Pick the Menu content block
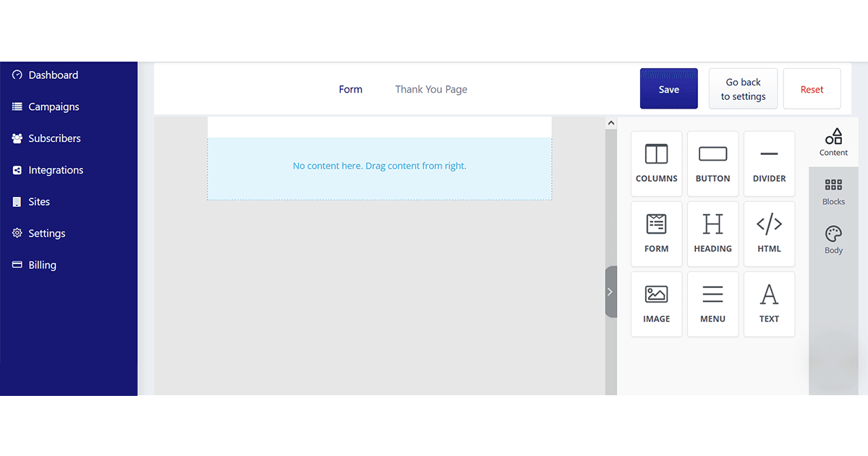Screen dimensions: 868x456 point(712,304)
